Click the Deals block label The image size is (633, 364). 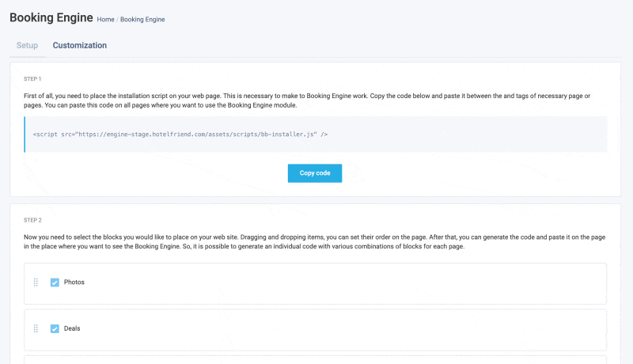tap(72, 328)
